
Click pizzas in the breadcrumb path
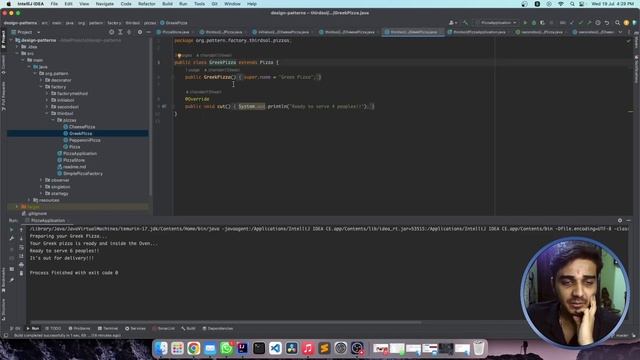tap(150, 23)
